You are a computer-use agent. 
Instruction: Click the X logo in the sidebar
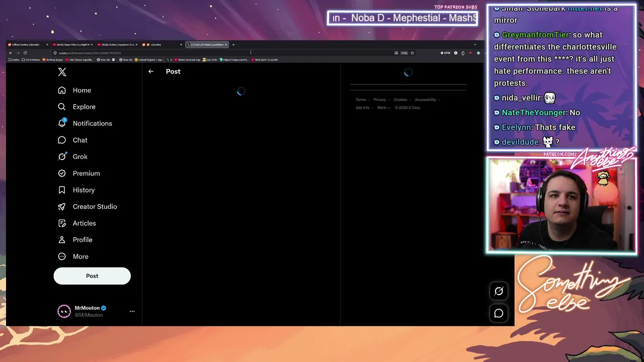tap(62, 72)
